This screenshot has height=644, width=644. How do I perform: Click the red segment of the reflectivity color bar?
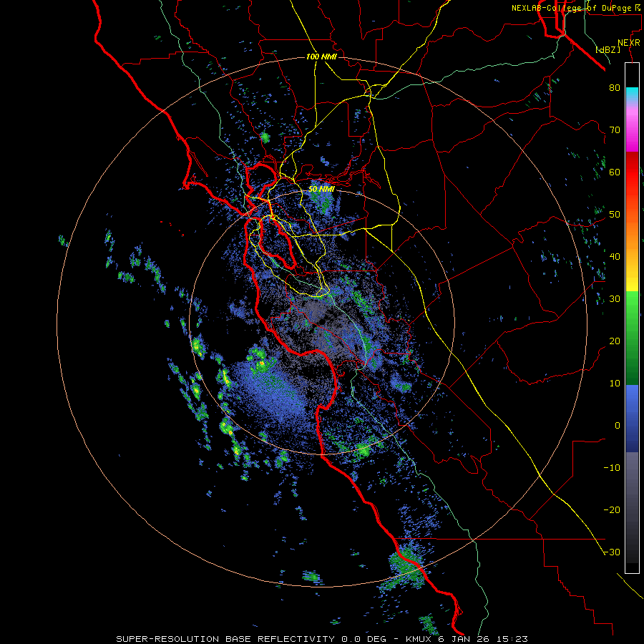[632, 172]
